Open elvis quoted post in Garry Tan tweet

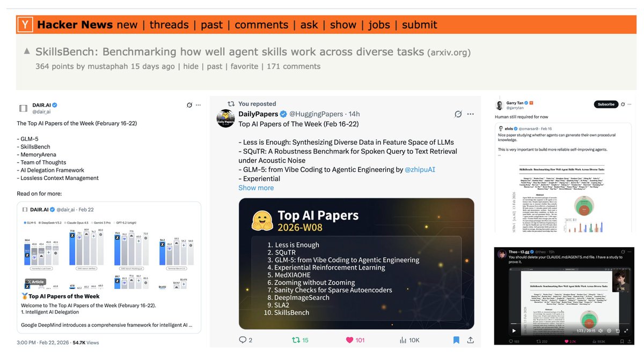[x=563, y=178]
